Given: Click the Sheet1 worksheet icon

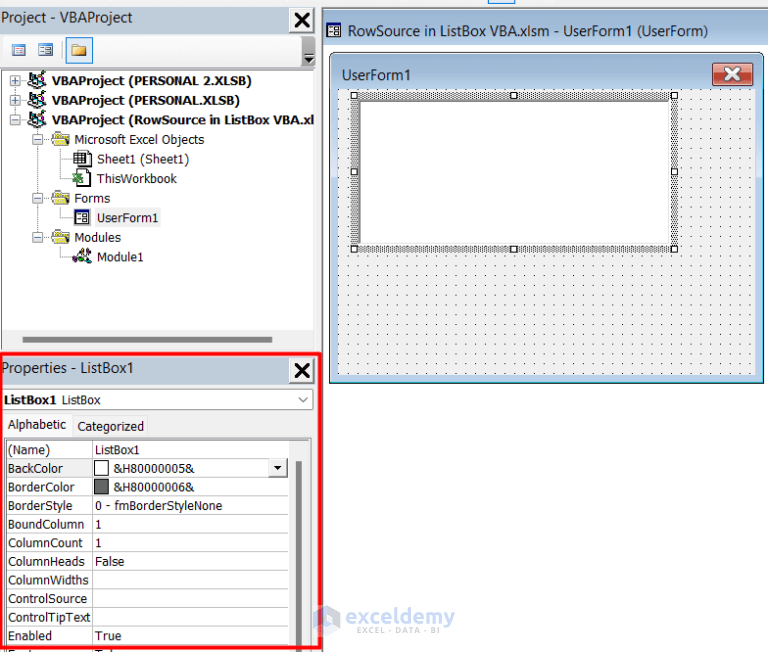Looking at the screenshot, I should pyautogui.click(x=82, y=159).
